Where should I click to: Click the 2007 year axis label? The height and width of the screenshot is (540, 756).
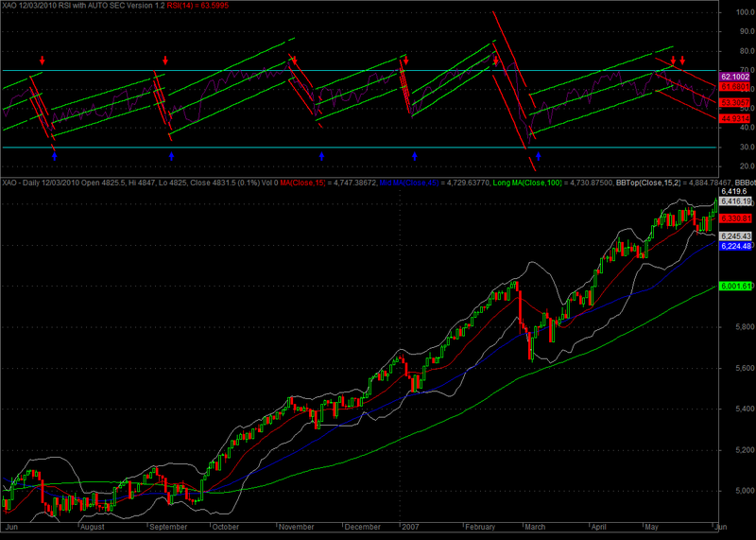tap(410, 527)
